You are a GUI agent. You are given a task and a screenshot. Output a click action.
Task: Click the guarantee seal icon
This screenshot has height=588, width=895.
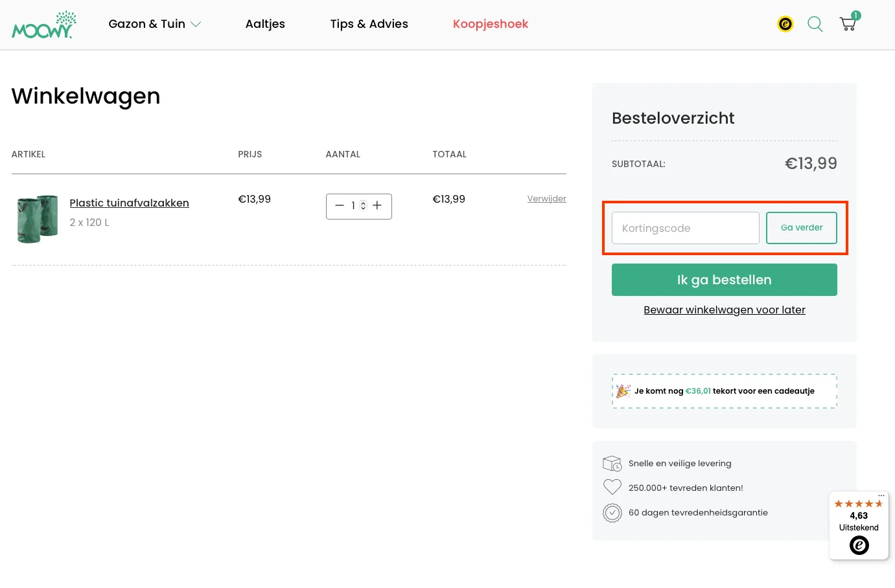[x=612, y=512]
